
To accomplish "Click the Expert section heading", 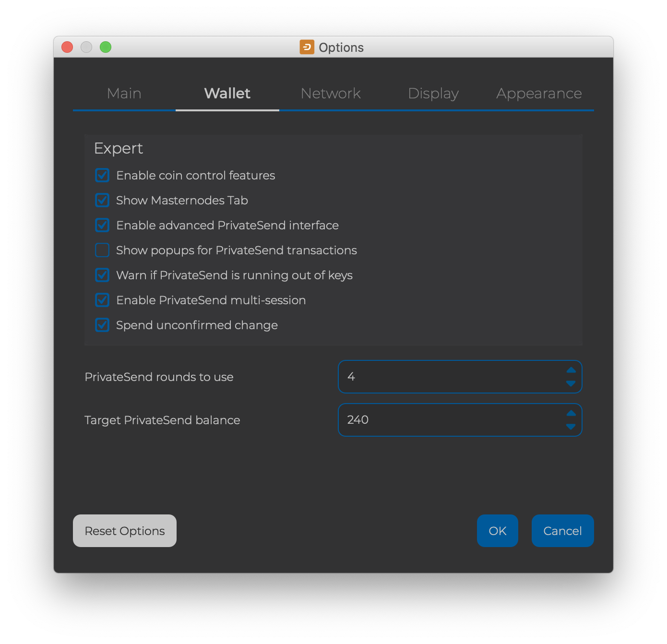I will click(119, 148).
